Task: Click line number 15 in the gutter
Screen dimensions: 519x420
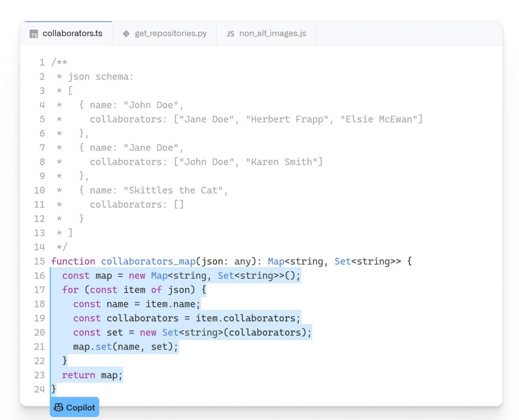Action: [x=40, y=261]
